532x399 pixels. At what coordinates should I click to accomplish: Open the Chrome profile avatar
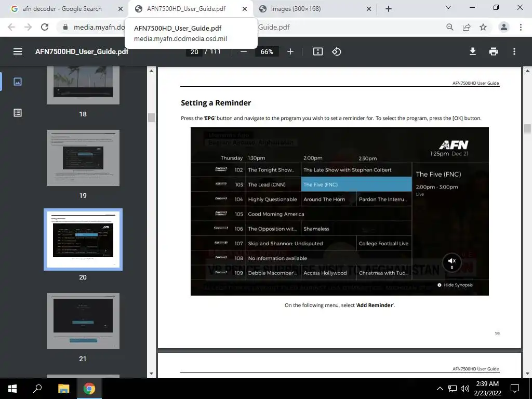[504, 27]
